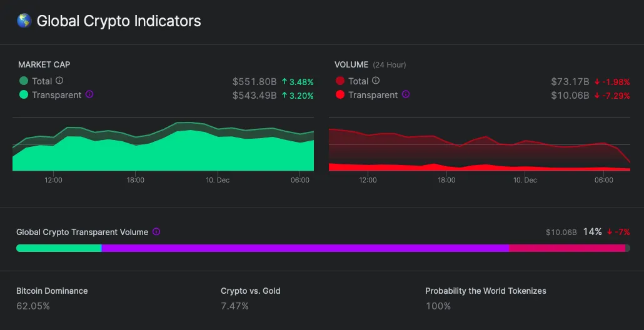Click the 18:00 label on volume chart
This screenshot has width=644, height=330.
[446, 180]
